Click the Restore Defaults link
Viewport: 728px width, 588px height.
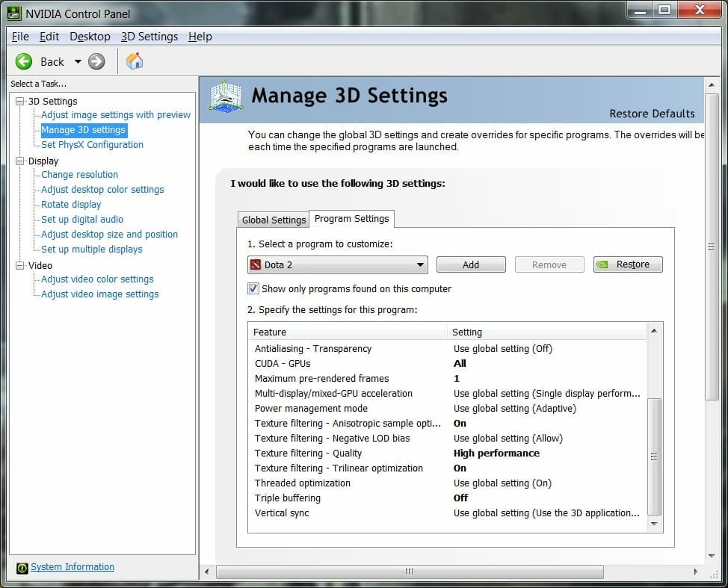652,114
